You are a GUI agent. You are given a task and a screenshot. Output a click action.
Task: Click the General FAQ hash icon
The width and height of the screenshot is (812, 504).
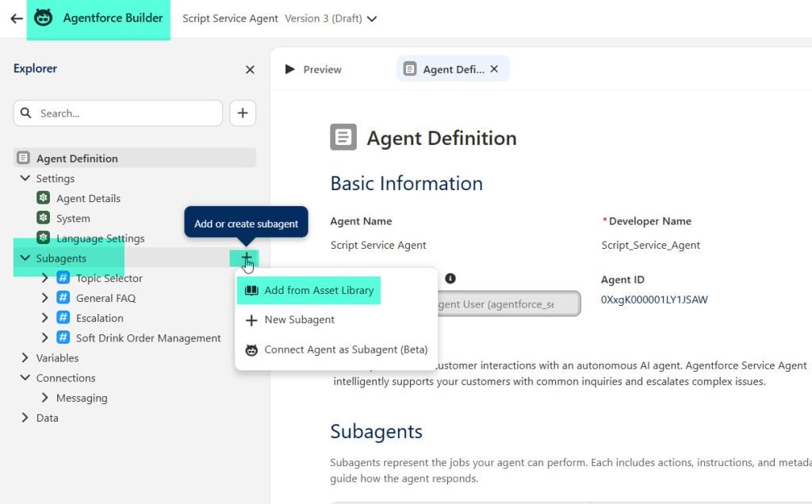(63, 297)
